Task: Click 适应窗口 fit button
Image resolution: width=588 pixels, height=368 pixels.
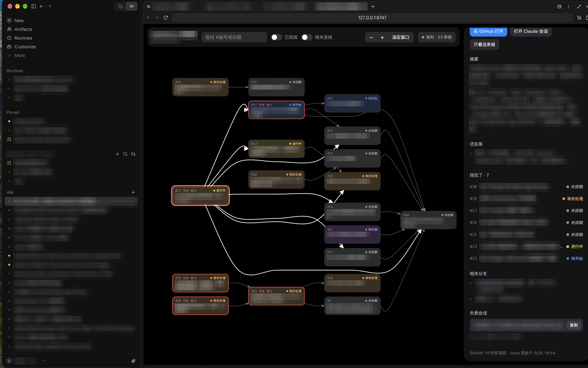Action: coord(400,37)
